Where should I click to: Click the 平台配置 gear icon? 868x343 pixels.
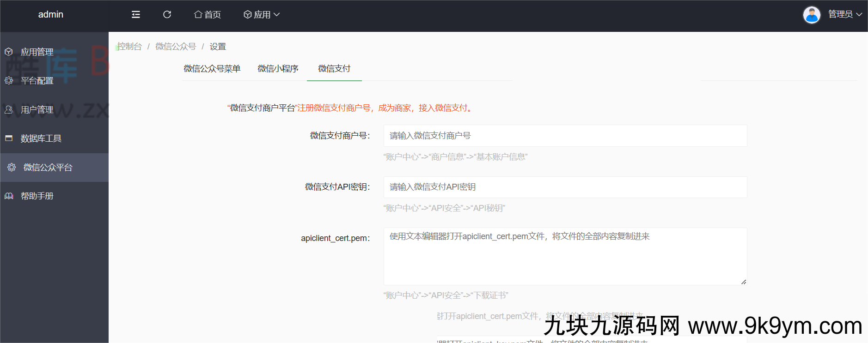click(x=8, y=80)
